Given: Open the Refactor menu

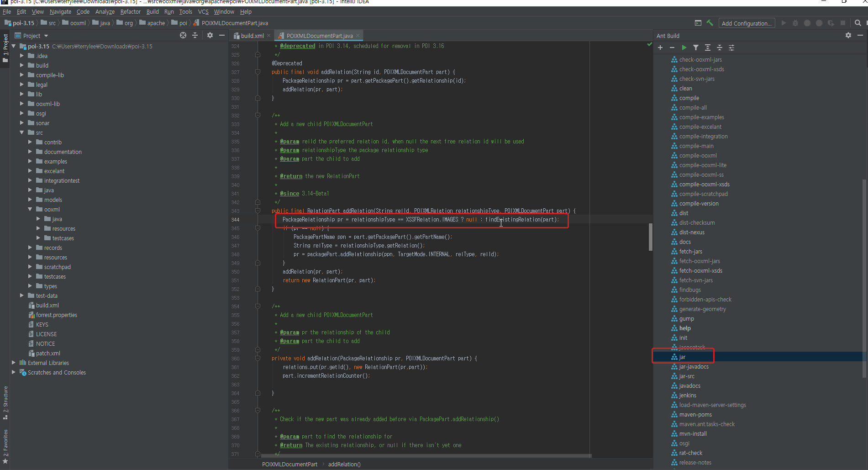Looking at the screenshot, I should pyautogui.click(x=131, y=11).
